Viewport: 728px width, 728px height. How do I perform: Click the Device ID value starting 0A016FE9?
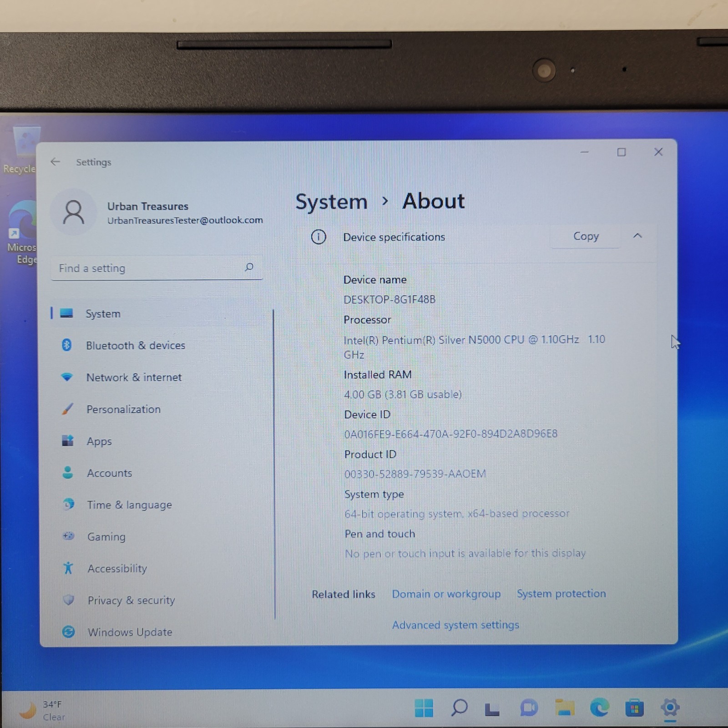point(450,434)
